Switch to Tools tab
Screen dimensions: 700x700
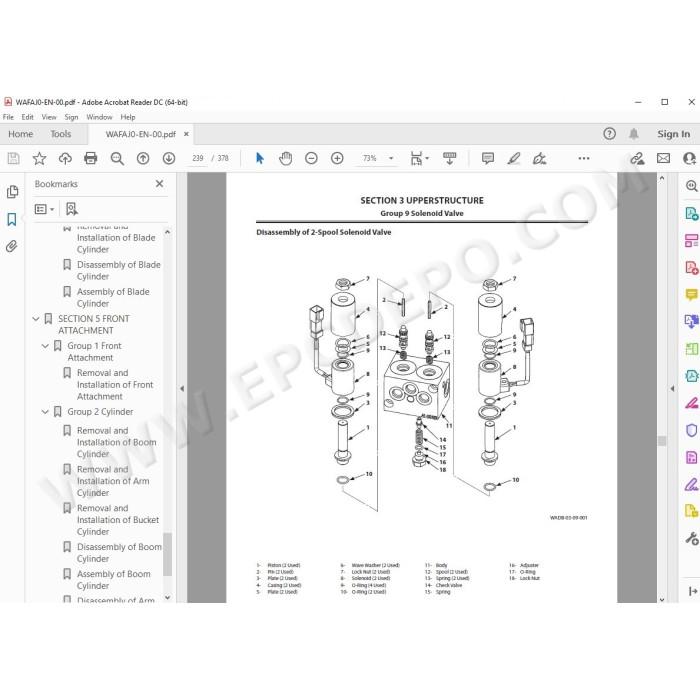(61, 134)
